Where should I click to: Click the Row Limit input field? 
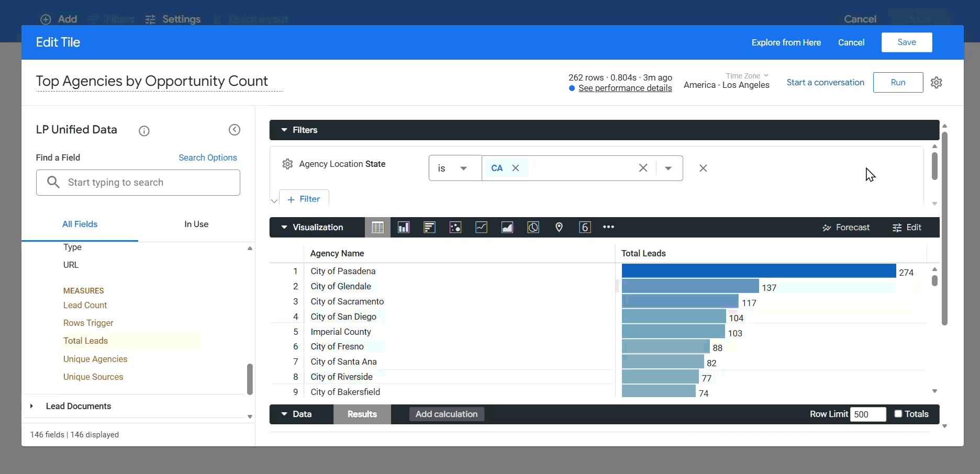(868, 414)
